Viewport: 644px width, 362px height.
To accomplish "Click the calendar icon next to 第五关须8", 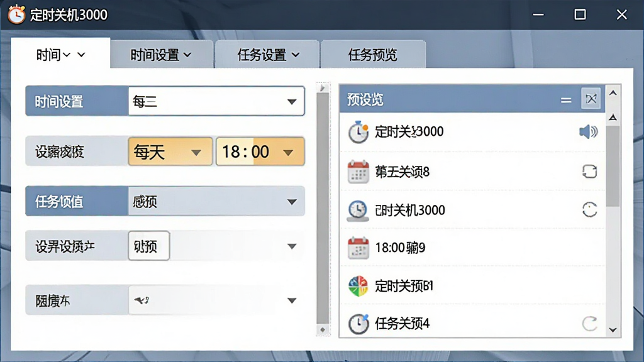I will click(358, 172).
